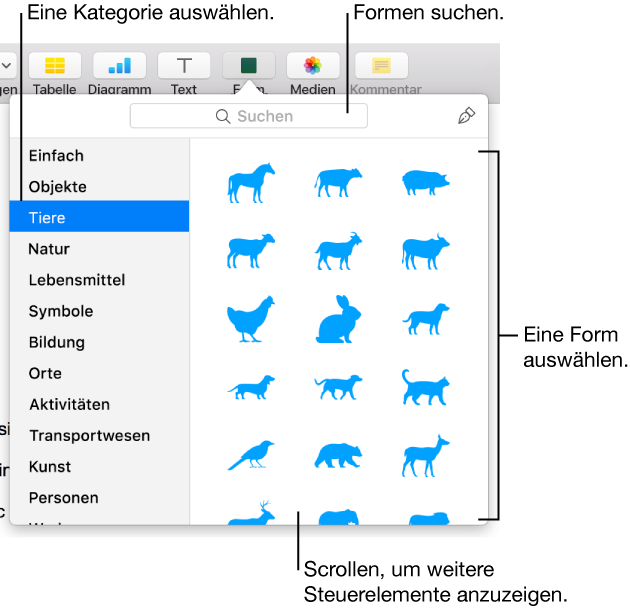The height and width of the screenshot is (610, 630).
Task: Insert the dachshund shape
Action: 251,387
